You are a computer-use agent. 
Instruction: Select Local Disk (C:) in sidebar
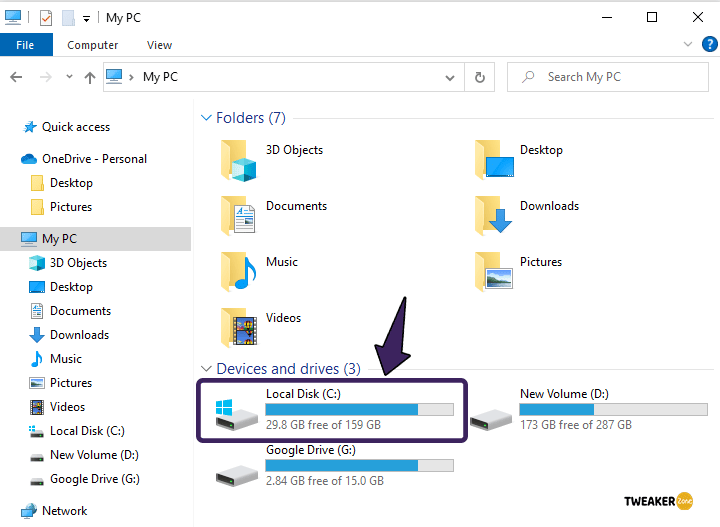pyautogui.click(x=77, y=431)
